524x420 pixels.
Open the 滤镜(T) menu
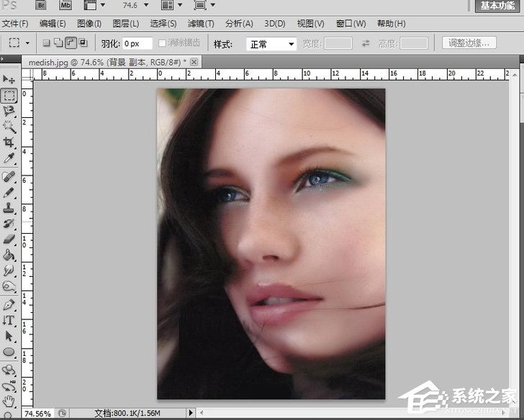(201, 24)
